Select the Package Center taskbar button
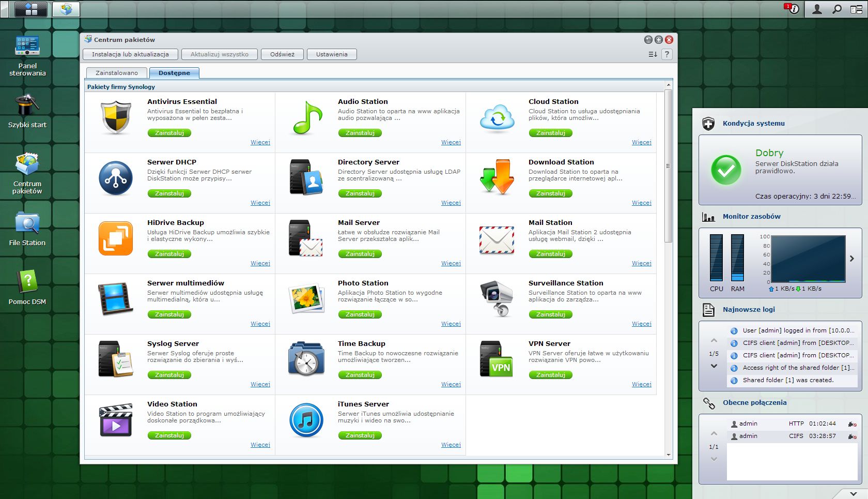The image size is (868, 499). click(x=66, y=9)
